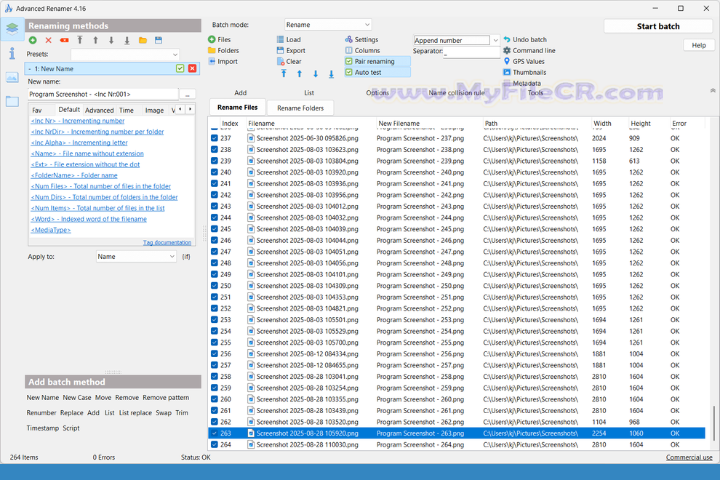
Task: Clear the file list
Action: [x=289, y=62]
